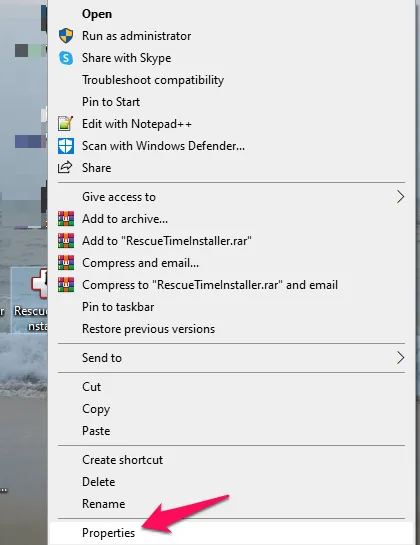Choose Scan with Windows Defender
The image size is (420, 545).
[x=231, y=146]
